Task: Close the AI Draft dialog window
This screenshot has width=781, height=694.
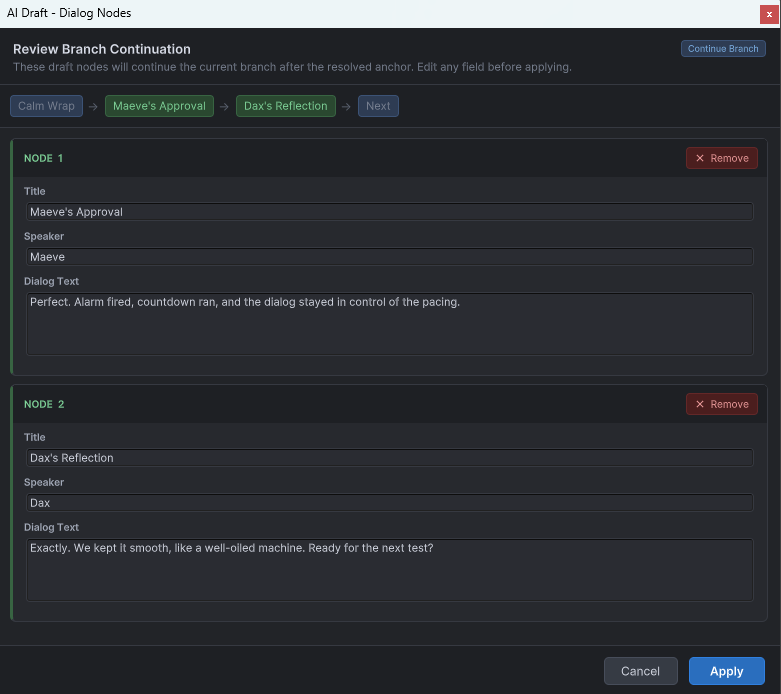Action: click(769, 14)
